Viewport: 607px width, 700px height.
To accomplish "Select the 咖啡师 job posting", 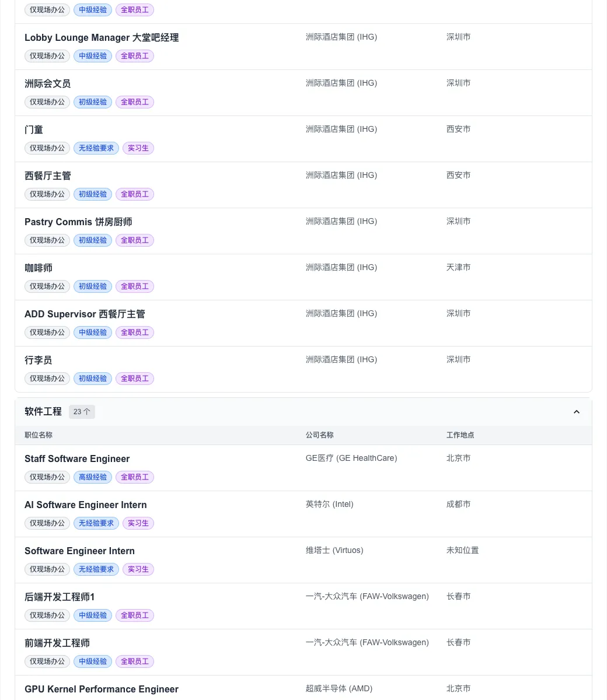I will coord(39,268).
